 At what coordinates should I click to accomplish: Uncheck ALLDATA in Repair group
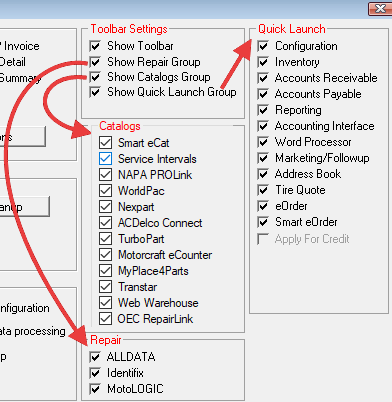95,357
